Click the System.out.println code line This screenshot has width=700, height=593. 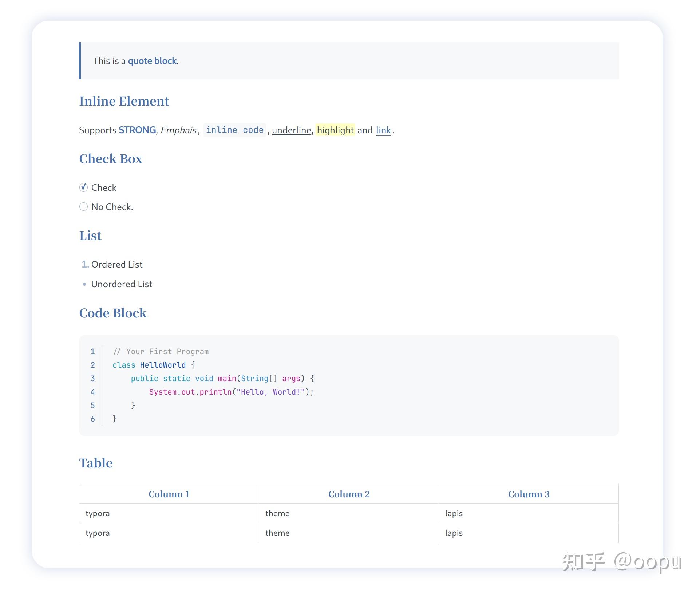pyautogui.click(x=231, y=392)
